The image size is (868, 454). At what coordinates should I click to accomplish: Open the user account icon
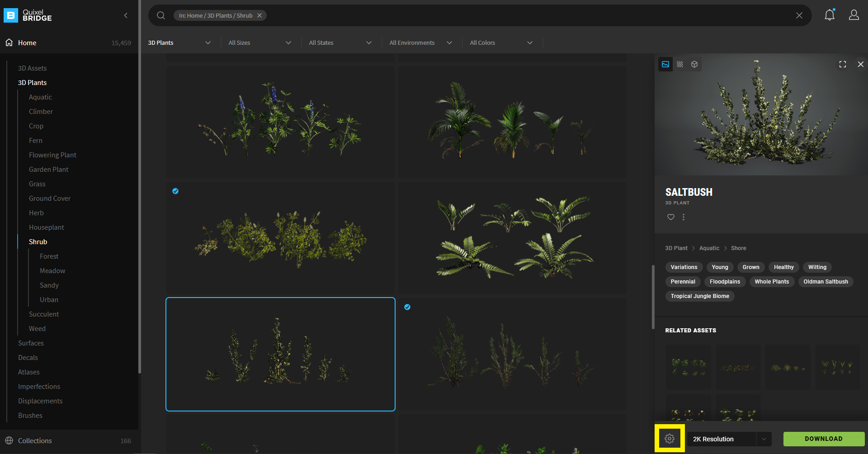[854, 15]
